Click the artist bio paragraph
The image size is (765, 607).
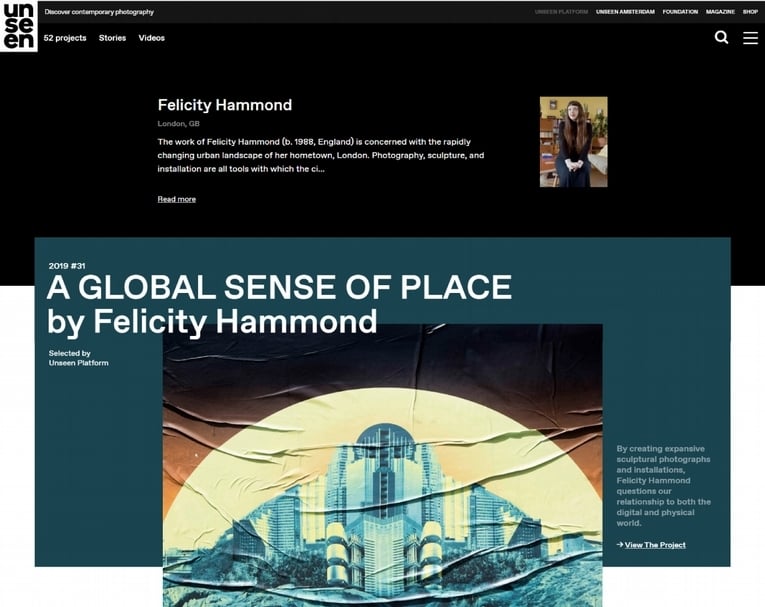[321, 155]
